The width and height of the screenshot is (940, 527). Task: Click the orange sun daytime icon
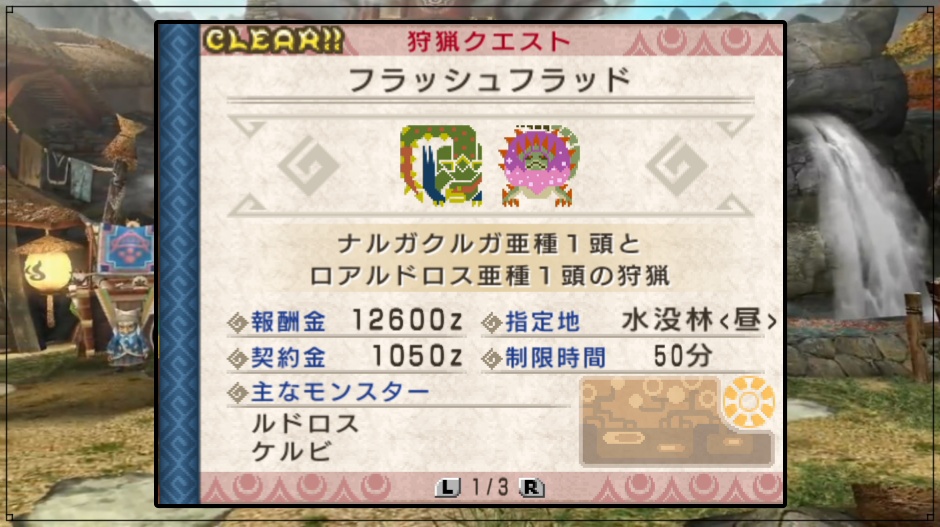pyautogui.click(x=748, y=401)
